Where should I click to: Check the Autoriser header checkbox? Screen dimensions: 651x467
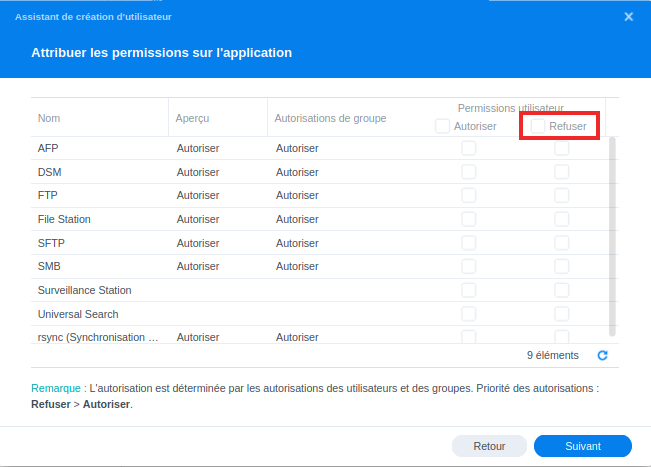pos(442,126)
